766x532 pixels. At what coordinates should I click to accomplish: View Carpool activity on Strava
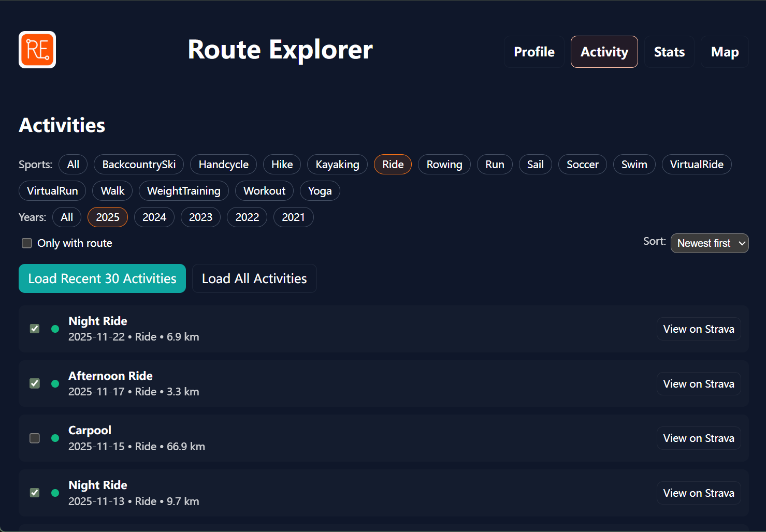point(699,438)
